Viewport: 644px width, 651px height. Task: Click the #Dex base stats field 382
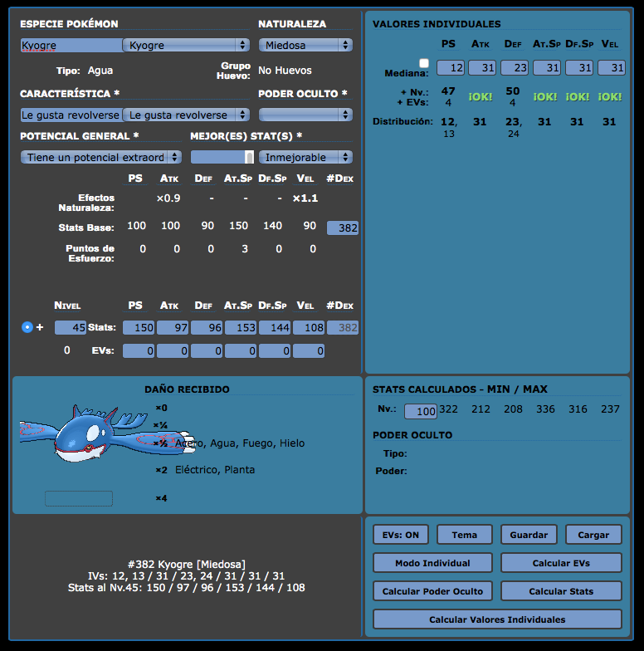click(343, 228)
